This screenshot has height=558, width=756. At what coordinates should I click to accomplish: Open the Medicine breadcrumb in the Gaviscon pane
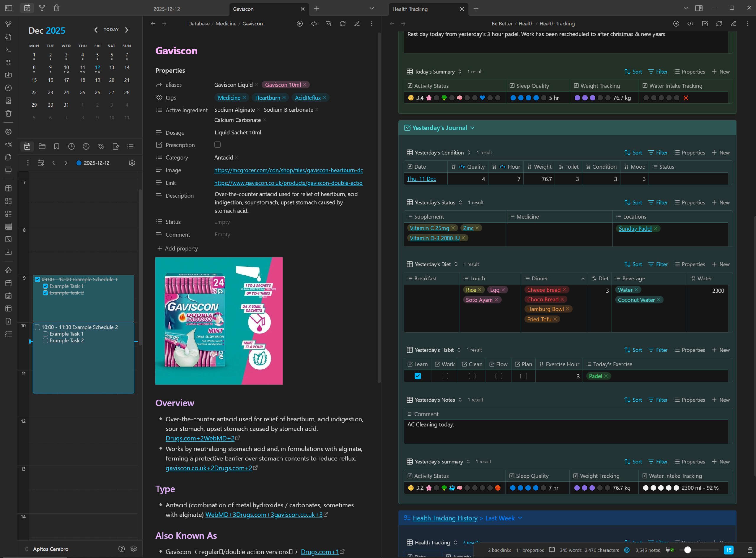pos(226,24)
